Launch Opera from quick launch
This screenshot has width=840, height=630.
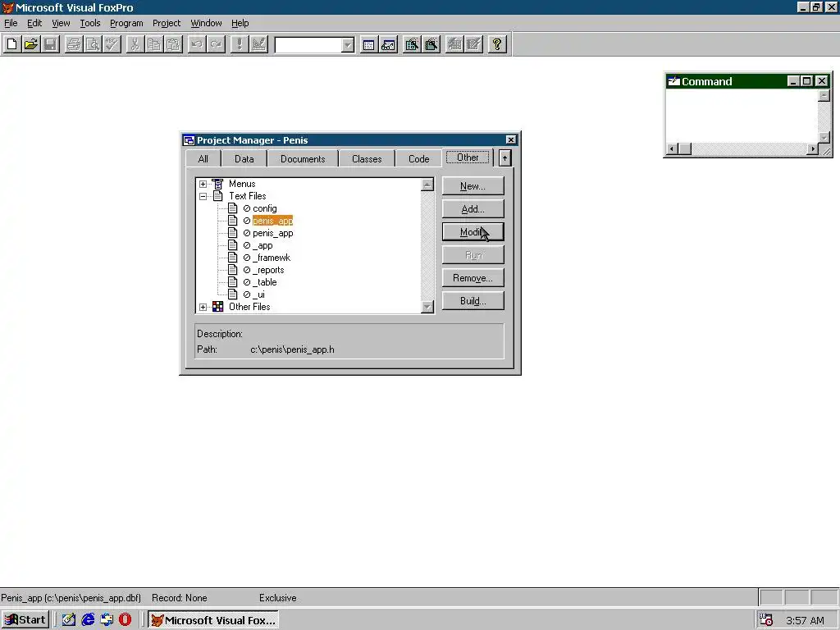[125, 620]
